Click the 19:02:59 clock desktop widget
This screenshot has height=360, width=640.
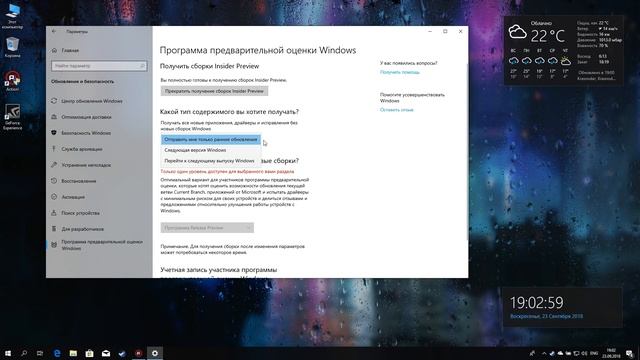tap(563, 307)
